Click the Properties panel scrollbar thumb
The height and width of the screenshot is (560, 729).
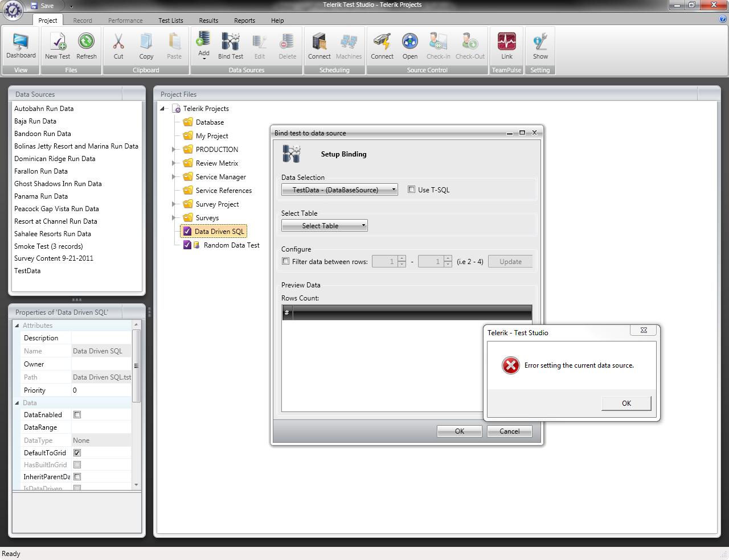pyautogui.click(x=136, y=365)
